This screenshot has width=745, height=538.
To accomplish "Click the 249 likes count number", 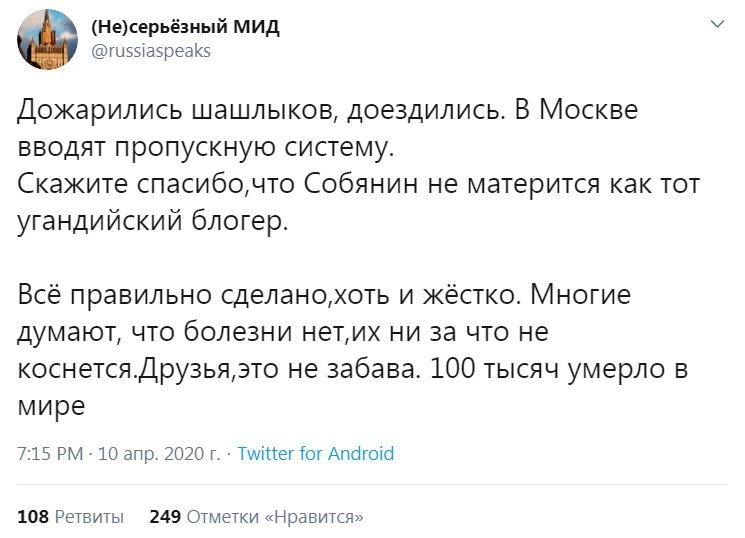I will [x=164, y=517].
